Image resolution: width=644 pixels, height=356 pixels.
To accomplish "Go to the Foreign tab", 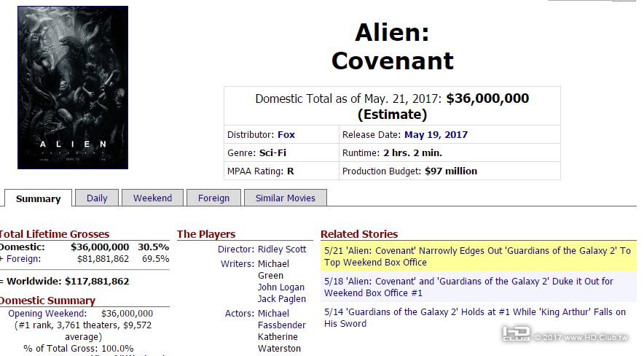I will click(213, 198).
